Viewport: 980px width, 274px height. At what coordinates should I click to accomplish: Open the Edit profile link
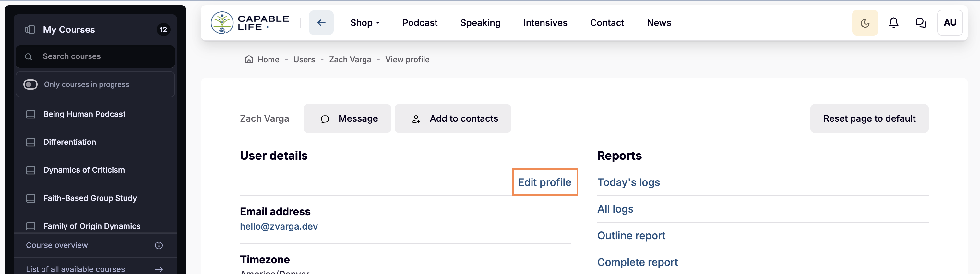click(544, 182)
